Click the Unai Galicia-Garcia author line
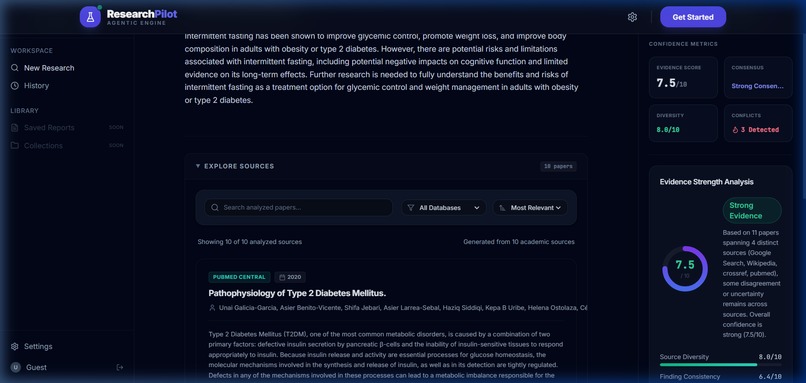The image size is (806, 383). click(x=402, y=308)
